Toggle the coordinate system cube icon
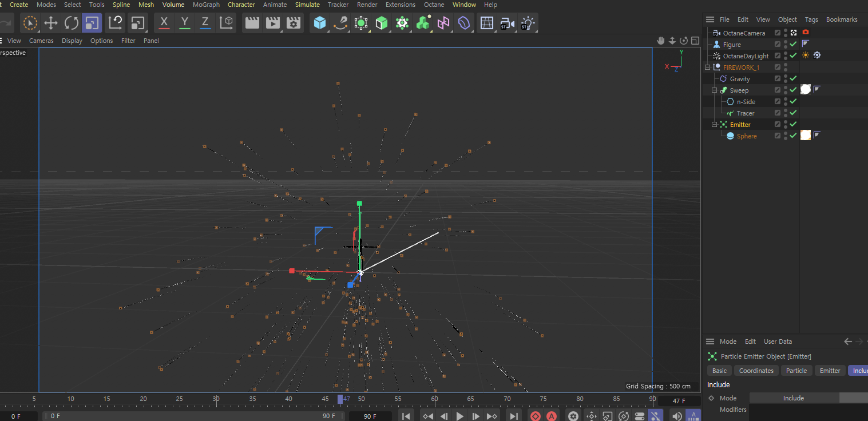This screenshot has width=868, height=421. [x=227, y=23]
